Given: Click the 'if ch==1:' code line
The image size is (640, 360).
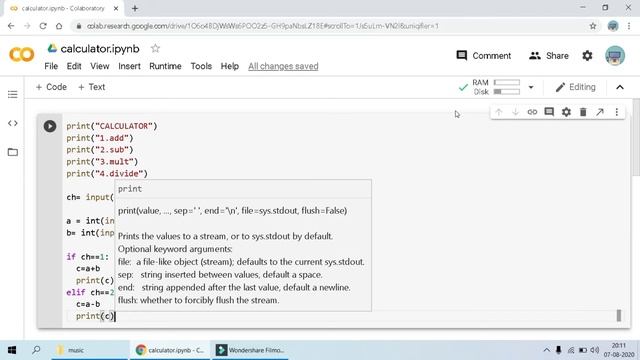Looking at the screenshot, I should click(x=88, y=257).
